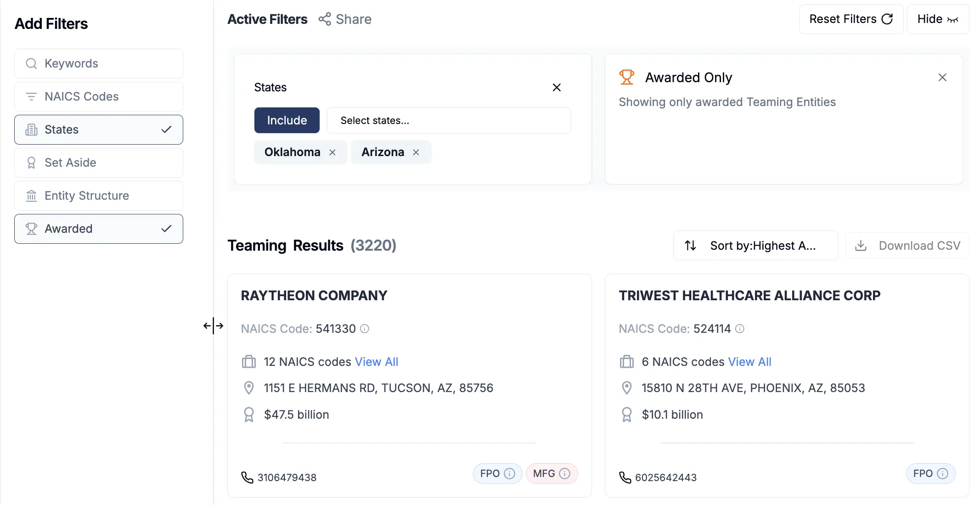Click the TRIWEST HEALTHCARE ALLIANCE CORP title
Image resolution: width=980 pixels, height=505 pixels.
(x=749, y=296)
